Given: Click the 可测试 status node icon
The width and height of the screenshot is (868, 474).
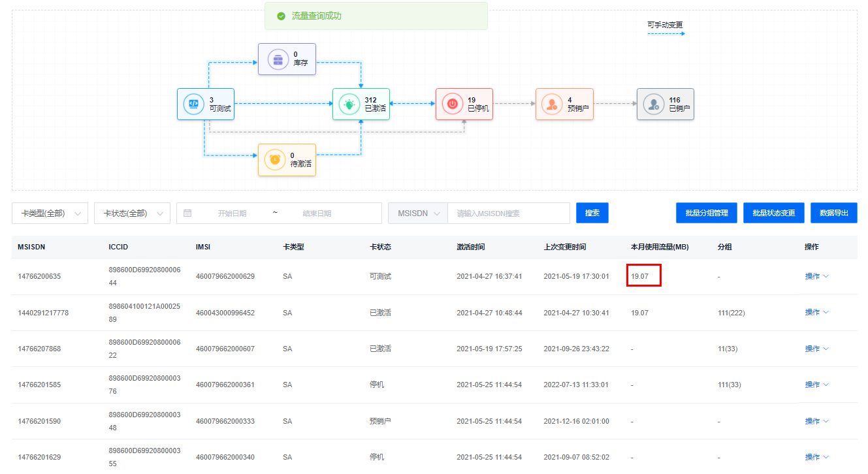Looking at the screenshot, I should [194, 104].
